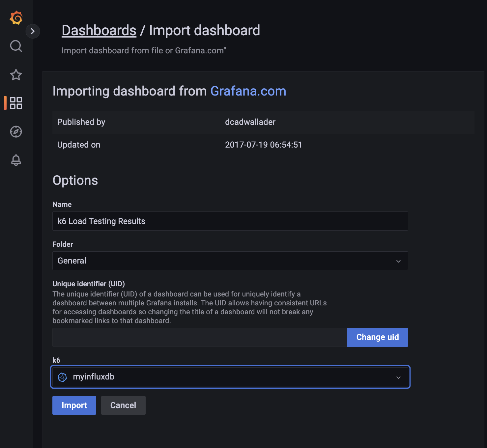Click the Unique identifier (UID) label

[89, 284]
